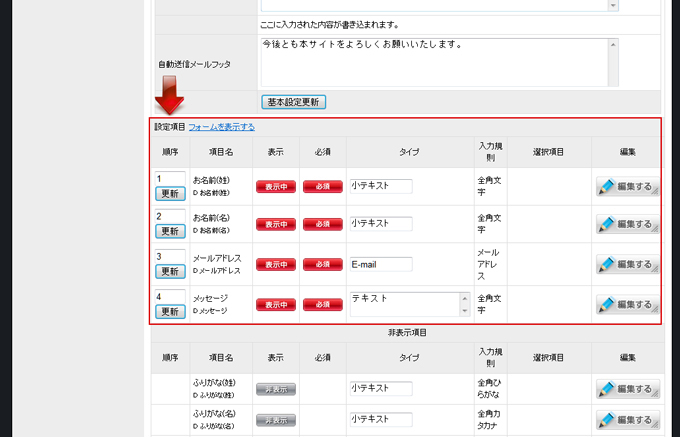This screenshot has width=680, height=437.
Task: Toggle the red 表示中 badge for お名前(姓)
Action: pyautogui.click(x=275, y=186)
